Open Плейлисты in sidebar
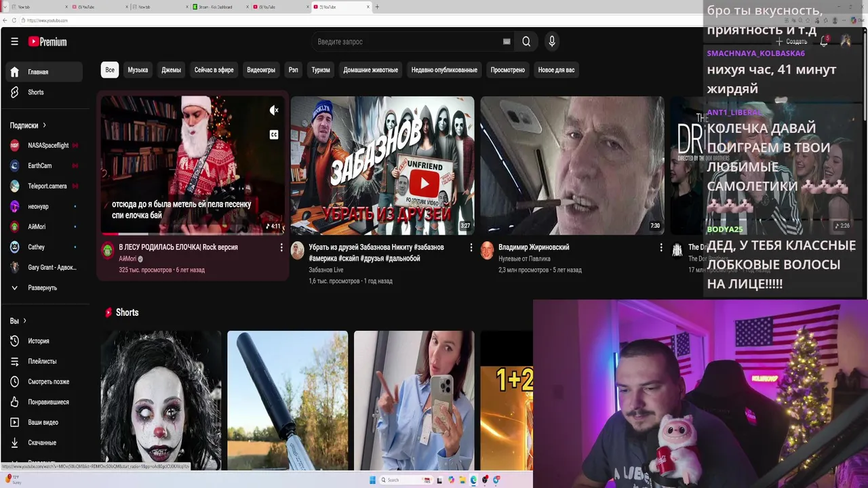The width and height of the screenshot is (868, 488). [x=45, y=361]
